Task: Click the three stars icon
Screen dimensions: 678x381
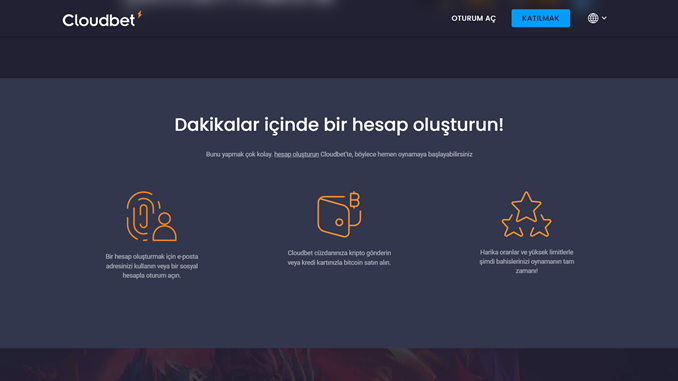Action: point(526,214)
